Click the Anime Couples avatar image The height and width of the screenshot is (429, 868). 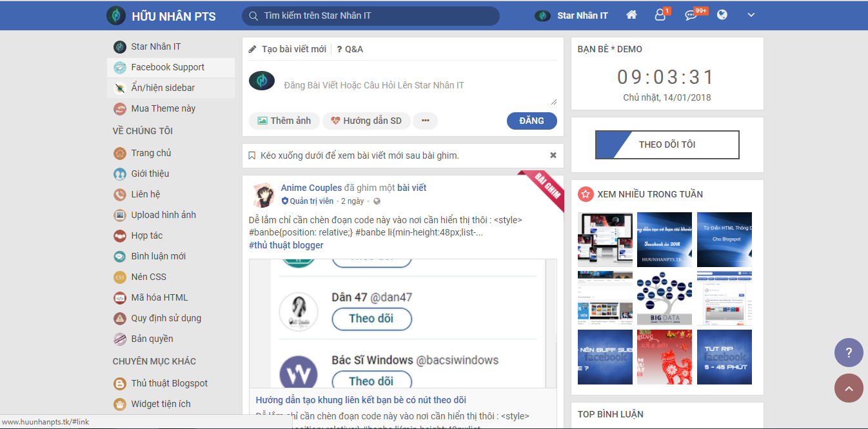tap(262, 195)
